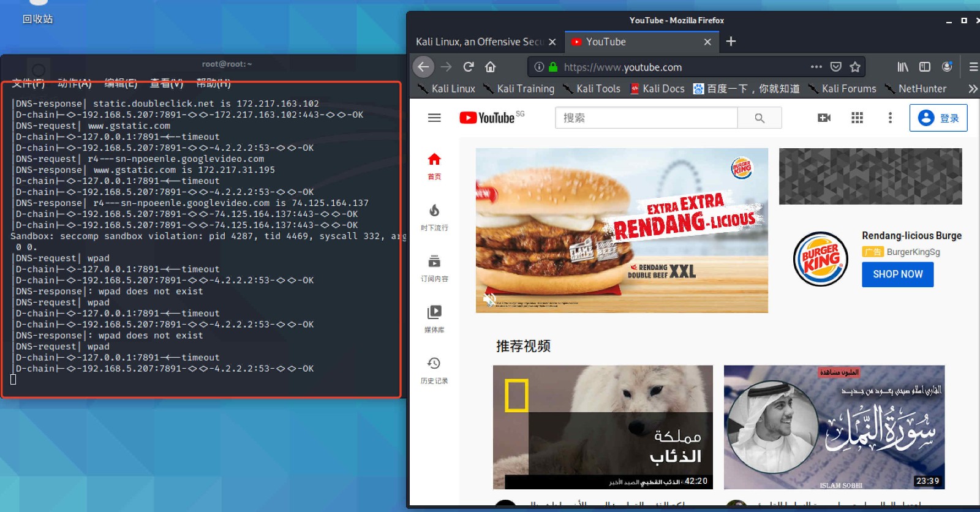Image resolution: width=980 pixels, height=512 pixels.
Task: Open 百度一下 bookmark
Action: 746,89
